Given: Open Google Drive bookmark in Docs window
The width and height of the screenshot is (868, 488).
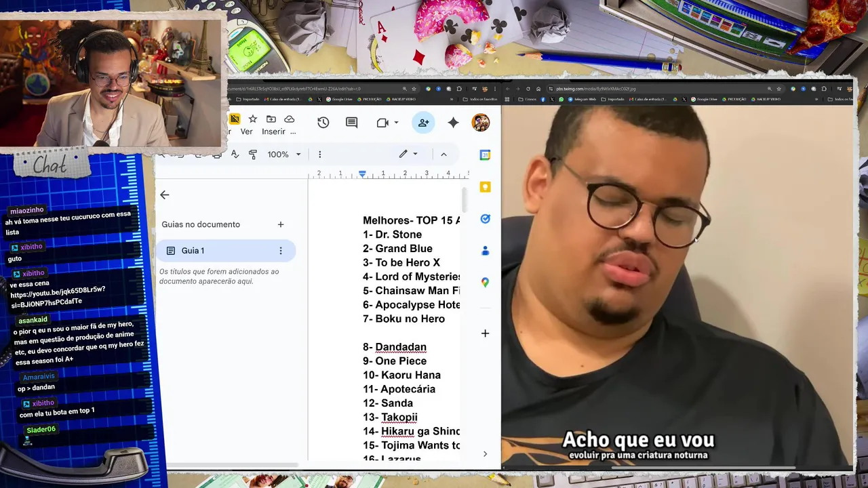Looking at the screenshot, I should (338, 99).
